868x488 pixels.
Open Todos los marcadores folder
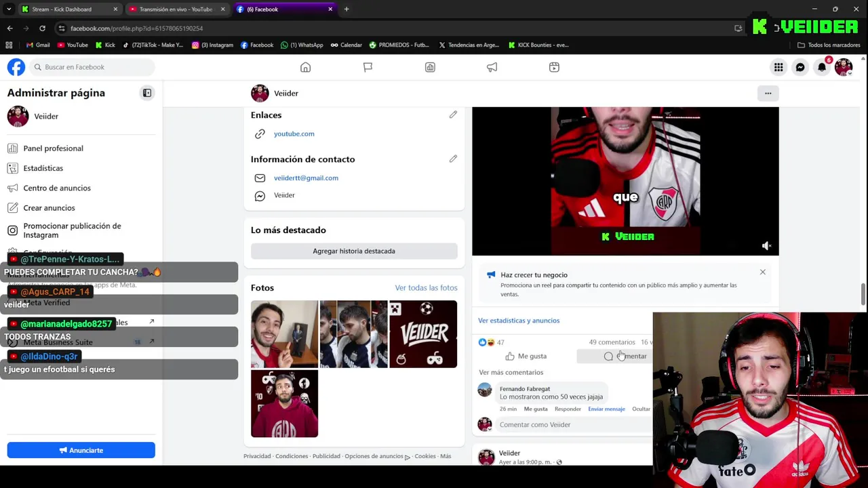pyautogui.click(x=829, y=45)
